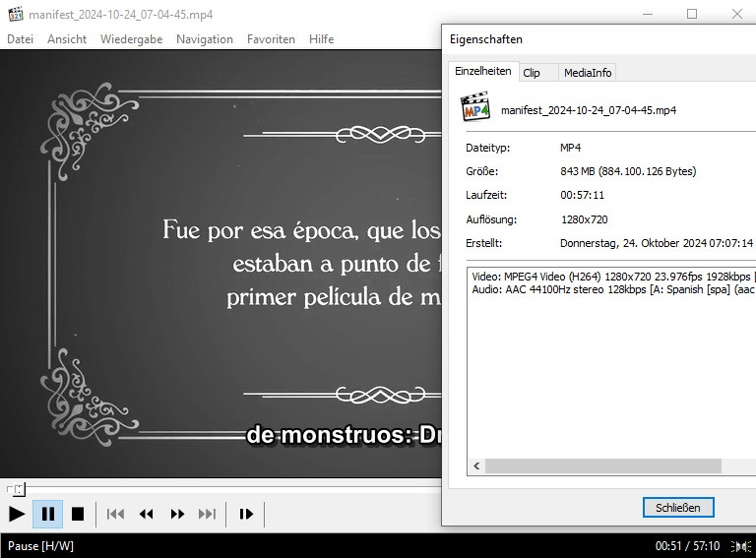Open the Hilfe menu
This screenshot has width=756, height=558.
[x=321, y=39]
